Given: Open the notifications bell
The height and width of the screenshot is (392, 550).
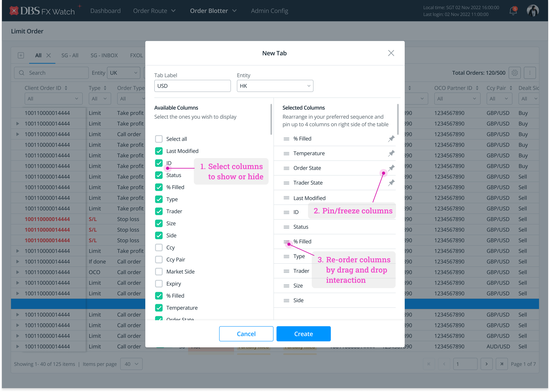Looking at the screenshot, I should (513, 11).
